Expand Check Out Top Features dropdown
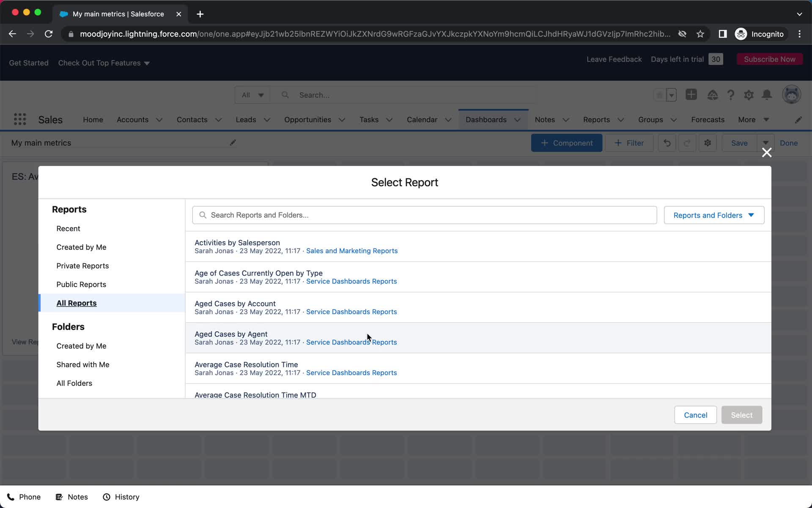812x508 pixels. tap(104, 63)
